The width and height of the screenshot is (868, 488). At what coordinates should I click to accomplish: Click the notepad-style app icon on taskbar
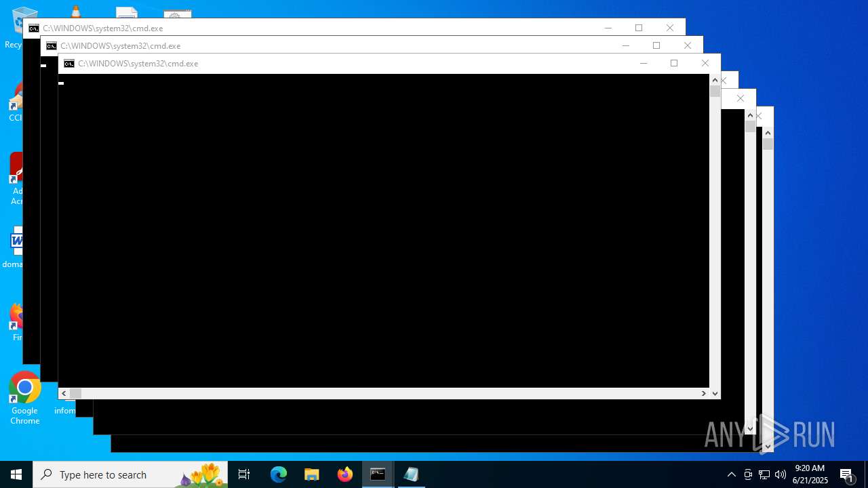click(411, 474)
